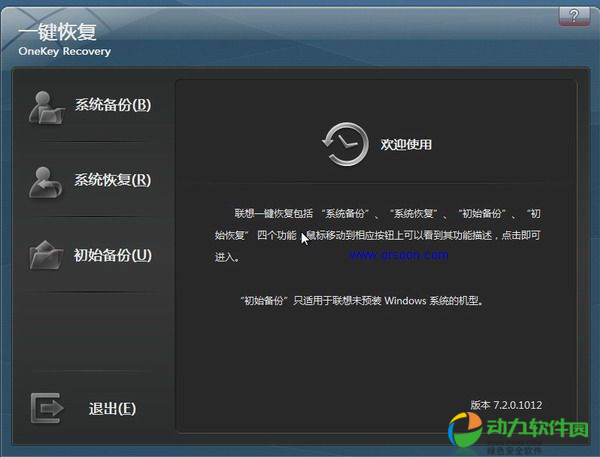The width and height of the screenshot is (600, 457).
Task: Click the version 7.2.0.1012 text
Action: pyautogui.click(x=507, y=405)
